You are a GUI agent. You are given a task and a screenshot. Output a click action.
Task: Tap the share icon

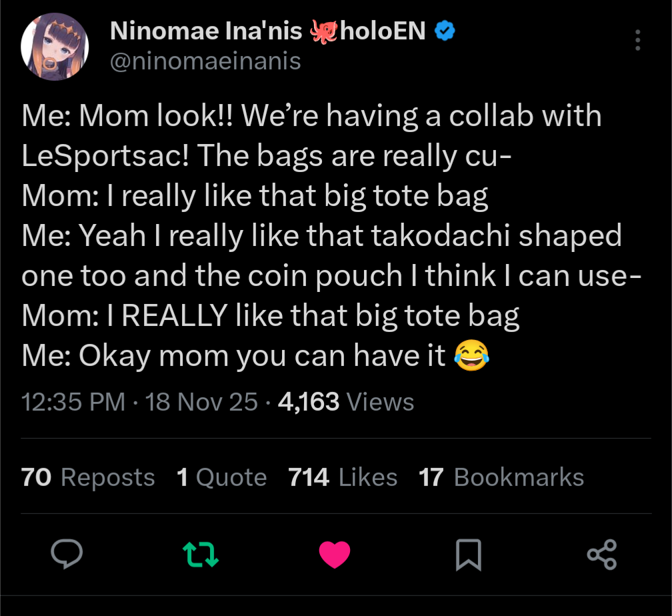point(601,554)
